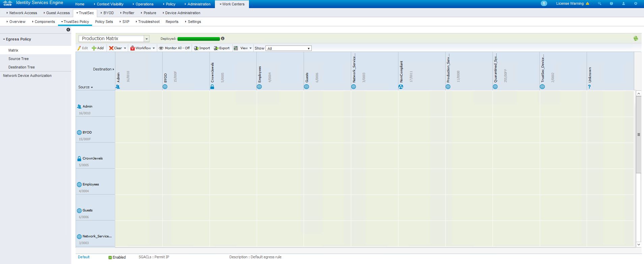Open the user account icon
Image resolution: width=644 pixels, height=264 pixels.
tap(623, 4)
